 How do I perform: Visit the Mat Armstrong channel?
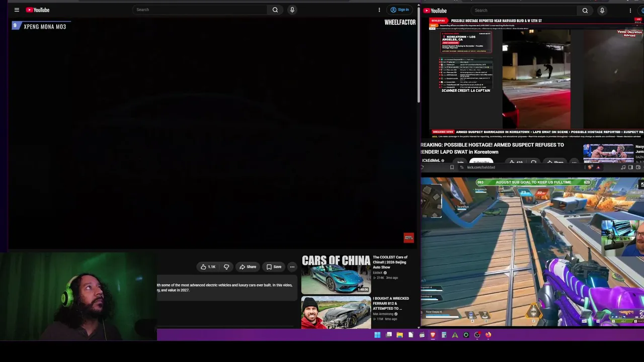[x=383, y=314]
